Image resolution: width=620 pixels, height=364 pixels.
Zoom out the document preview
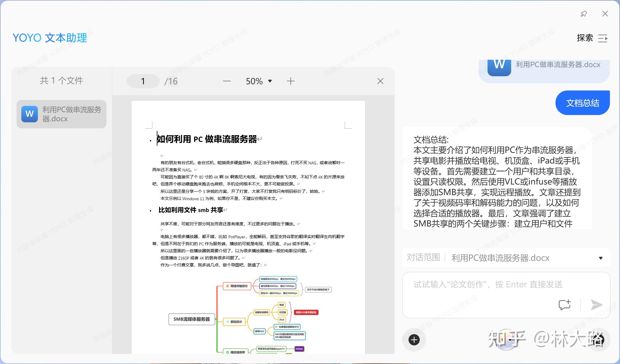point(227,81)
